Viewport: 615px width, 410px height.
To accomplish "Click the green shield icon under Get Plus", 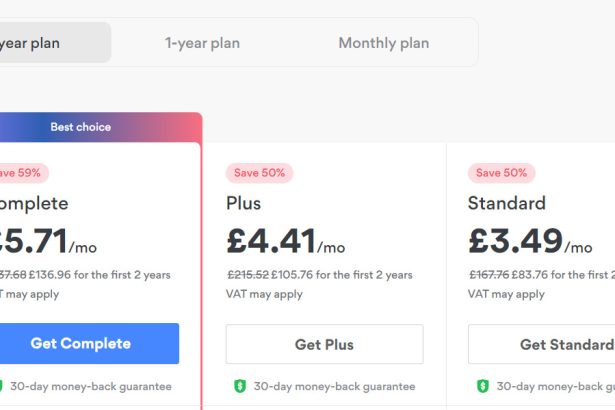I will (240, 386).
